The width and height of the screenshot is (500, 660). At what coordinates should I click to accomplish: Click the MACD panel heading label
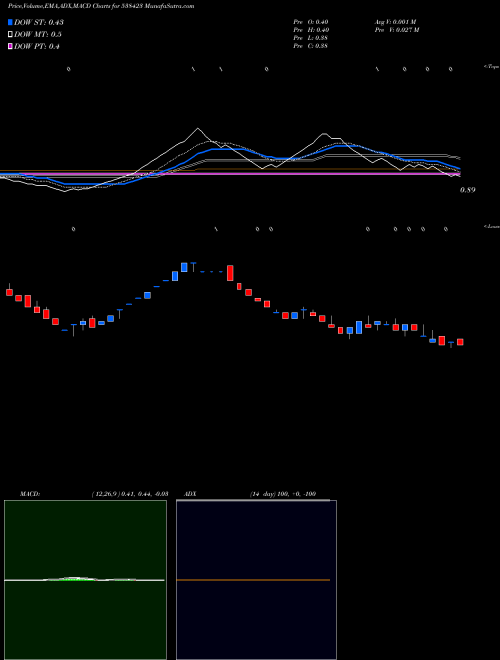pyautogui.click(x=30, y=494)
